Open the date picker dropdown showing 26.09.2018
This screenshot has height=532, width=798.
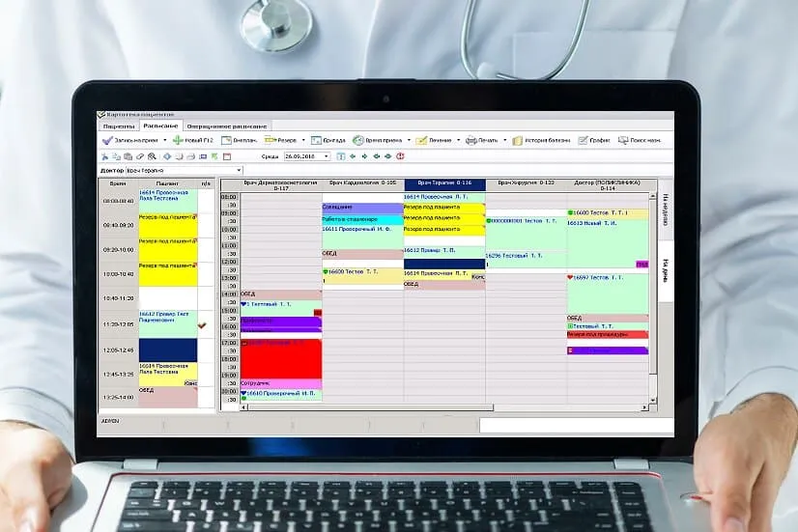(x=327, y=155)
